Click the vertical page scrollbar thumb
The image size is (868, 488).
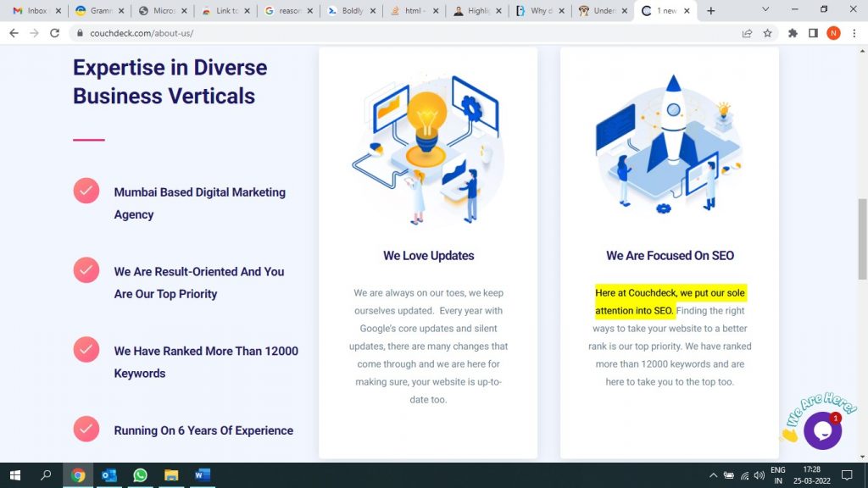[x=862, y=239]
